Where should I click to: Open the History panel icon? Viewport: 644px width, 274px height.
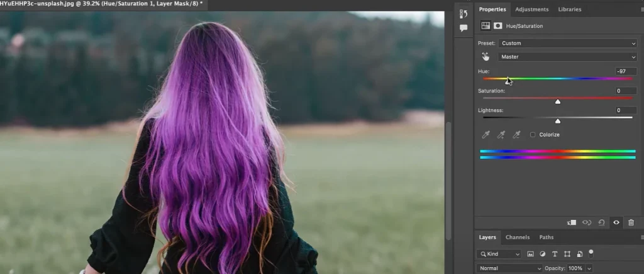[464, 14]
